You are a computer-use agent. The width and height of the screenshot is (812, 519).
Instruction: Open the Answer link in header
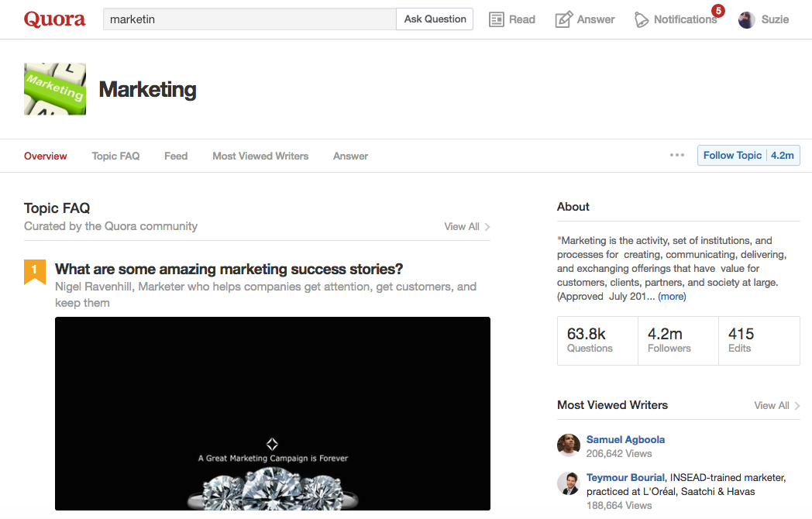[596, 19]
